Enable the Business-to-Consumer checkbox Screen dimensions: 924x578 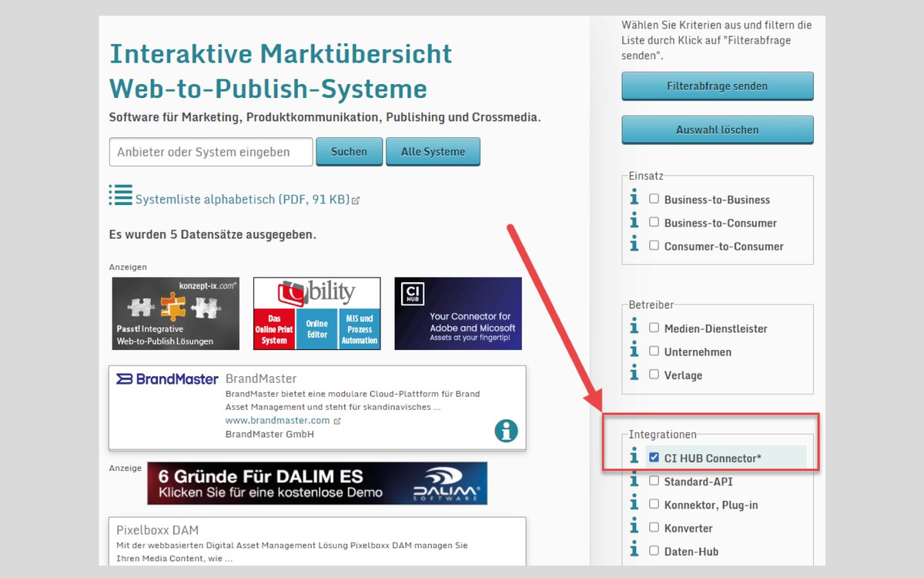pos(654,222)
